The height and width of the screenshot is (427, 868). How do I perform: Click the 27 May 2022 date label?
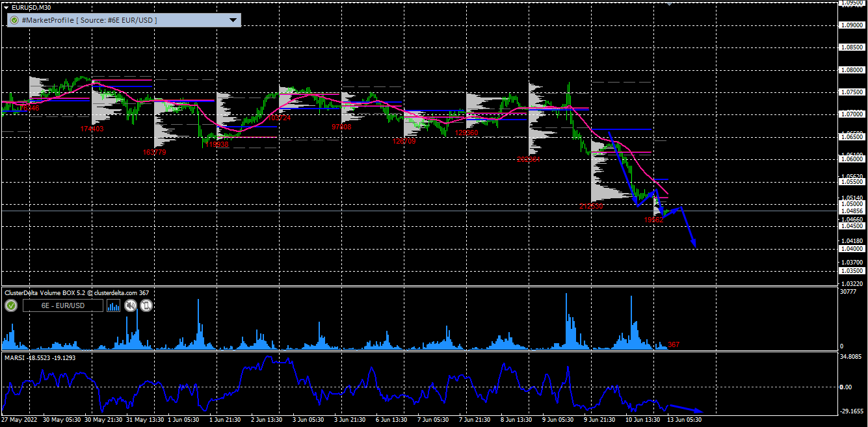[x=20, y=420]
